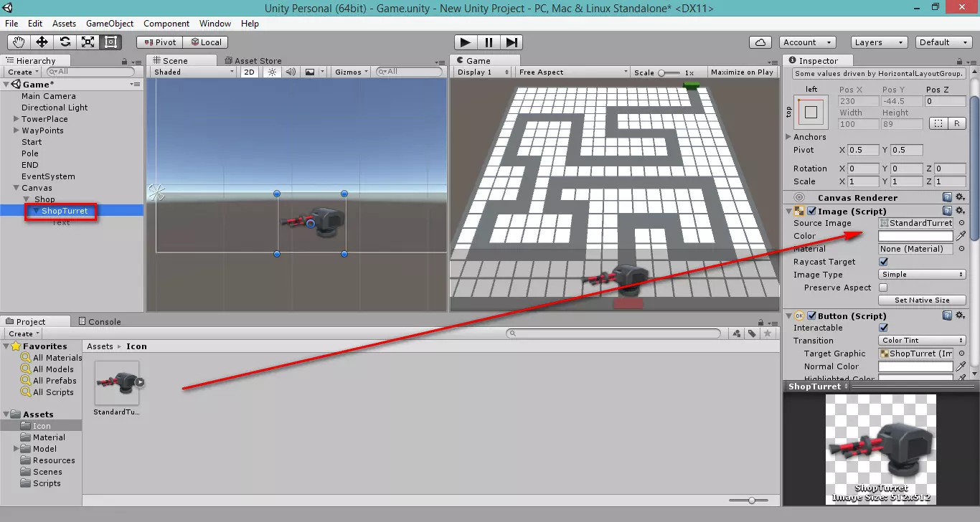Click the Set Native Size button
980x522 pixels.
tap(922, 300)
